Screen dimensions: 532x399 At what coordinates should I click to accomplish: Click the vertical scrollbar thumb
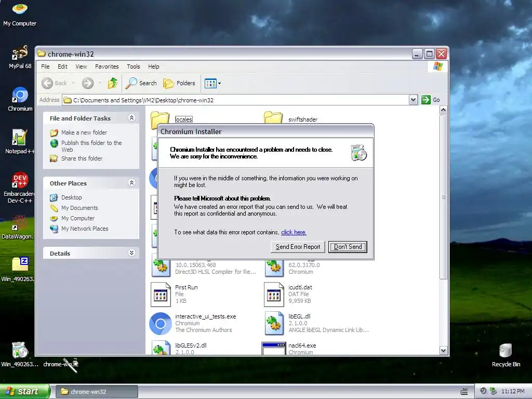[x=444, y=197]
